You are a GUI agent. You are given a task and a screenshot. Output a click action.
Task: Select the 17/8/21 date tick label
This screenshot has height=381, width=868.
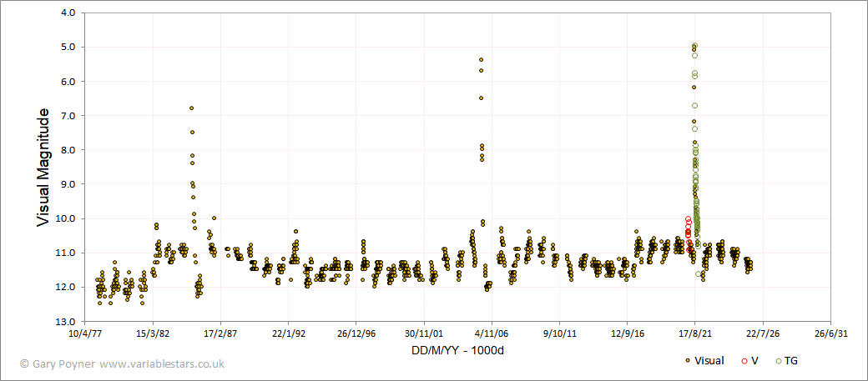694,333
